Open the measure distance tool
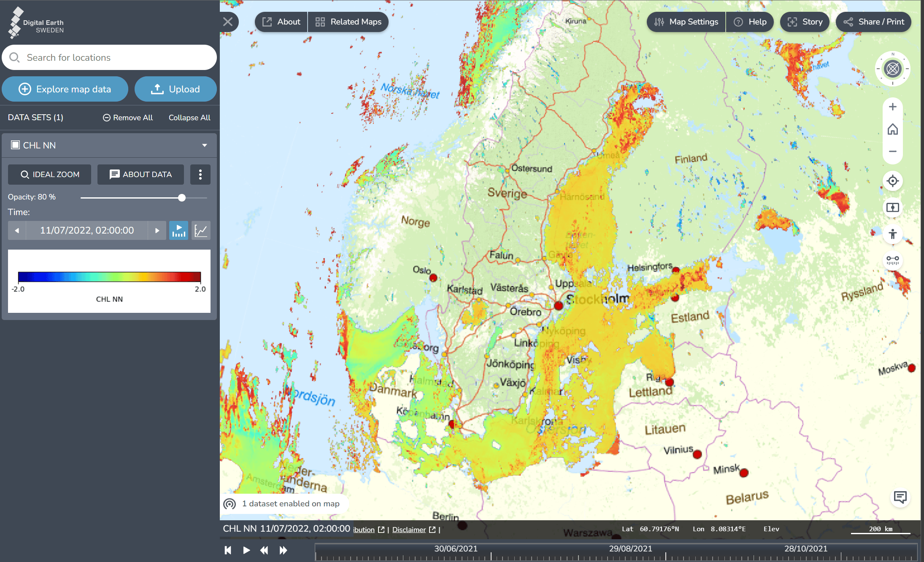The image size is (924, 562). point(892,260)
